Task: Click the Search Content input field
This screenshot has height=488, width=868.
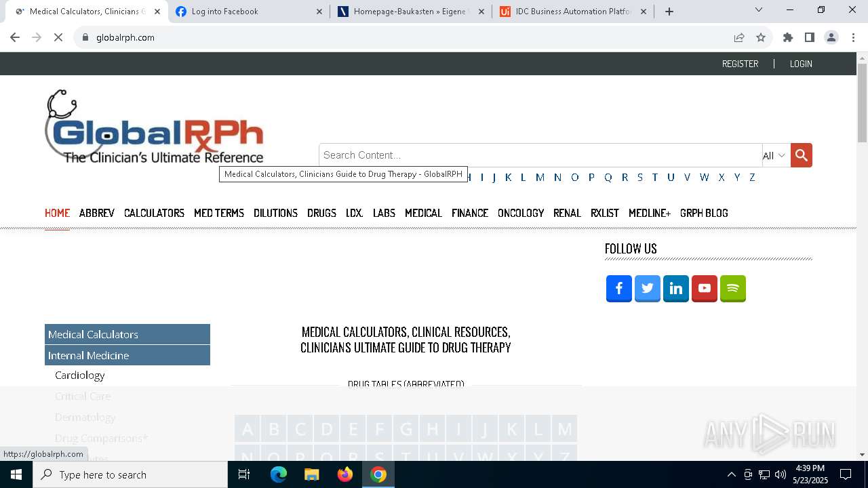Action: tap(540, 155)
